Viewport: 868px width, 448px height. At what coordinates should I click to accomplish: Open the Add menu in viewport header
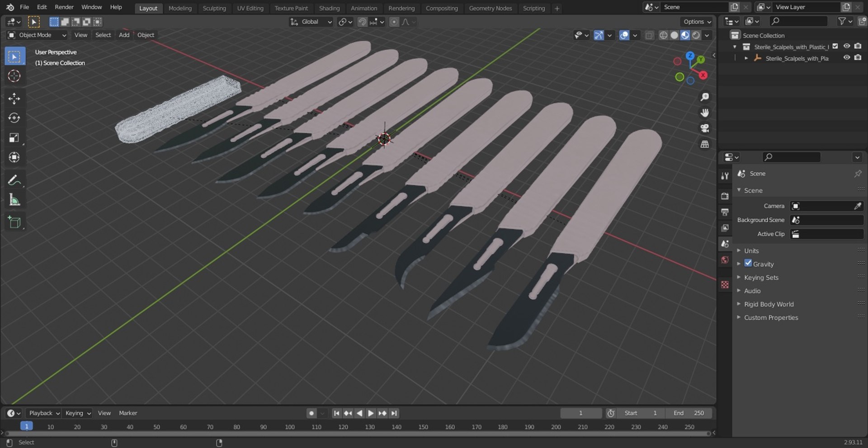coord(124,35)
